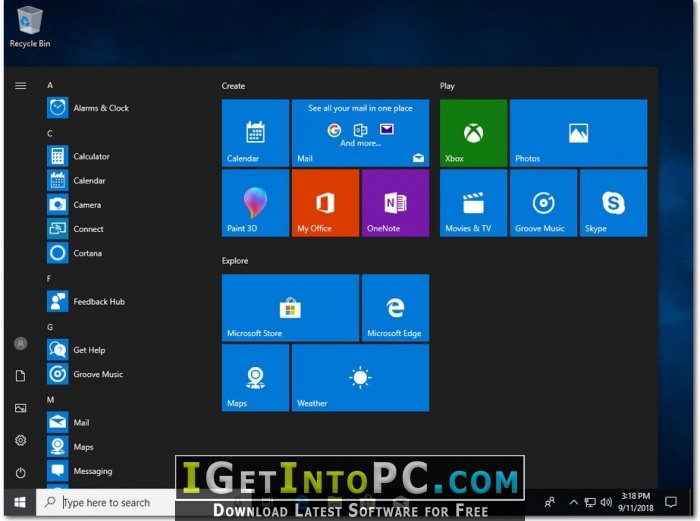The height and width of the screenshot is (521, 700).
Task: Open the user account icon
Action: point(21,343)
